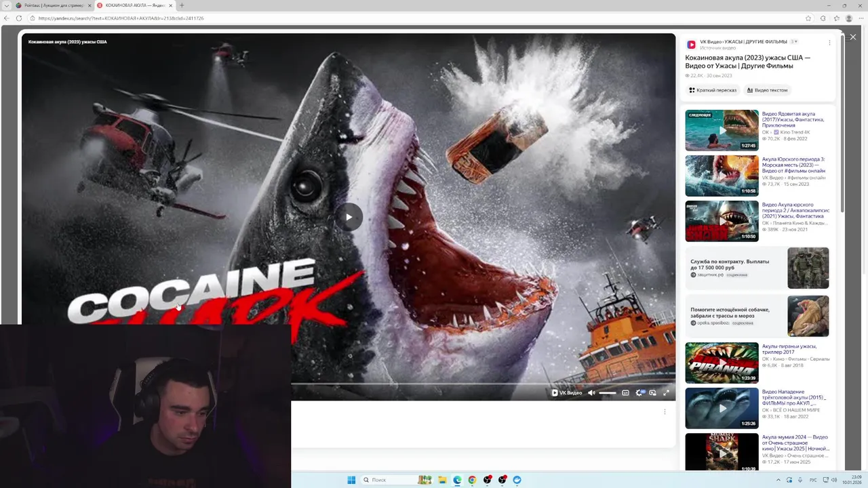Image resolution: width=868 pixels, height=488 pixels.
Task: Open the VK Видео logo link in player
Action: coord(567,392)
